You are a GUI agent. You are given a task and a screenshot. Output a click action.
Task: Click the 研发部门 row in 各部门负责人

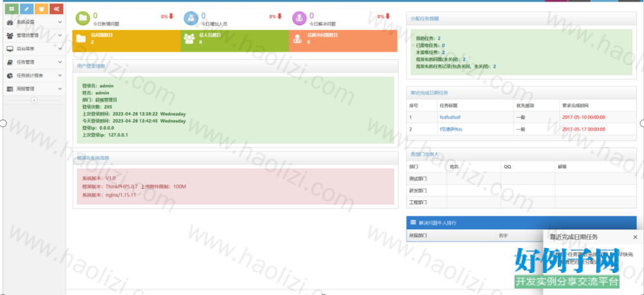click(x=522, y=191)
